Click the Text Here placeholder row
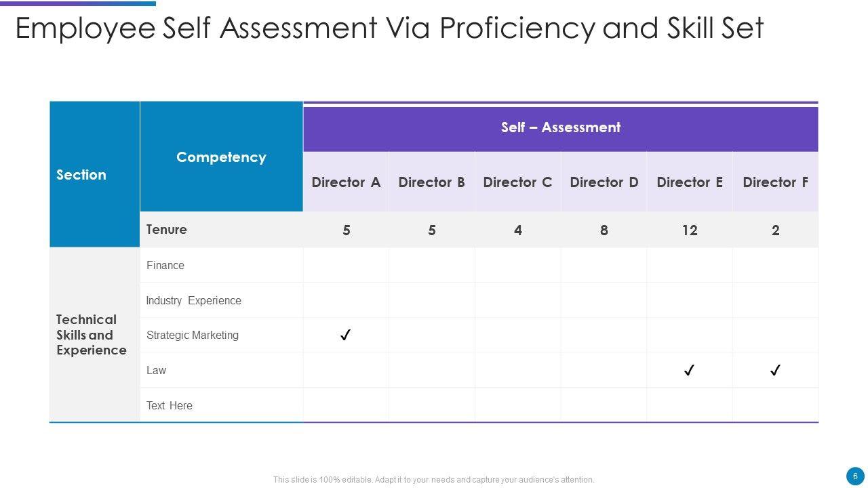 170,406
